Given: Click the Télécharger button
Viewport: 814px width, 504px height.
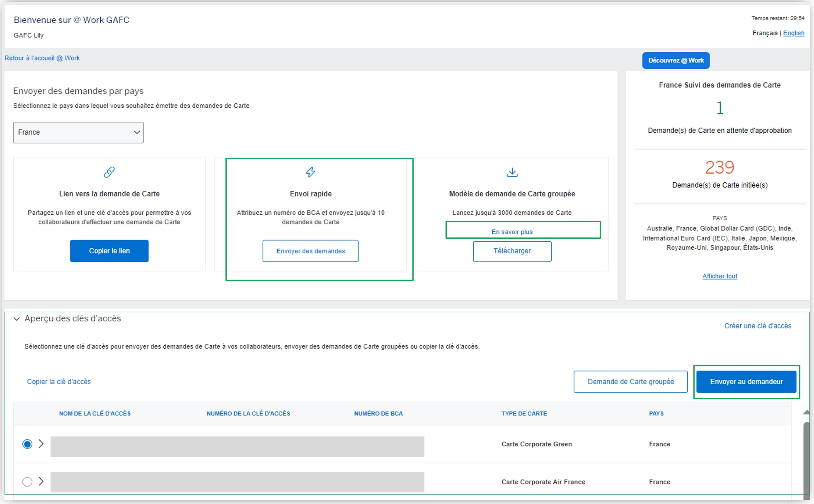Looking at the screenshot, I should coord(512,251).
